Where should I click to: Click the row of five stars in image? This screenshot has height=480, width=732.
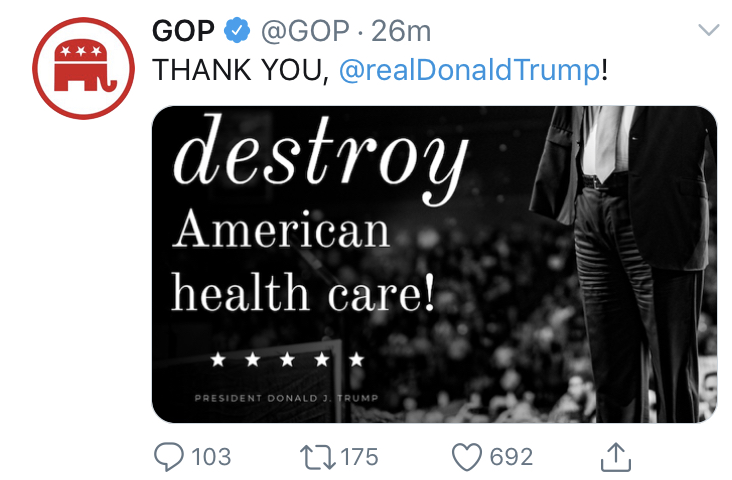coord(287,360)
